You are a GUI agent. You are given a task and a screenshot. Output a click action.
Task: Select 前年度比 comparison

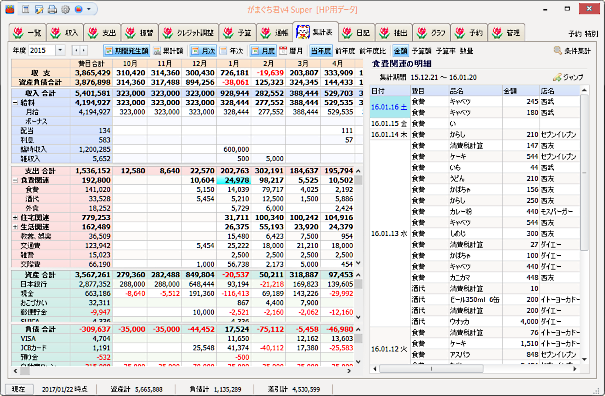pos(373,51)
